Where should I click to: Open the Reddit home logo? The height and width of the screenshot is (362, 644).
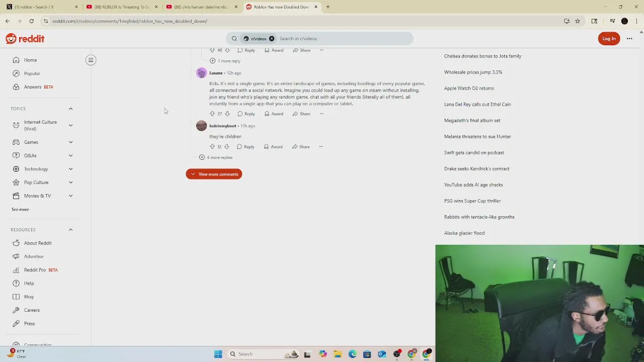point(25,39)
